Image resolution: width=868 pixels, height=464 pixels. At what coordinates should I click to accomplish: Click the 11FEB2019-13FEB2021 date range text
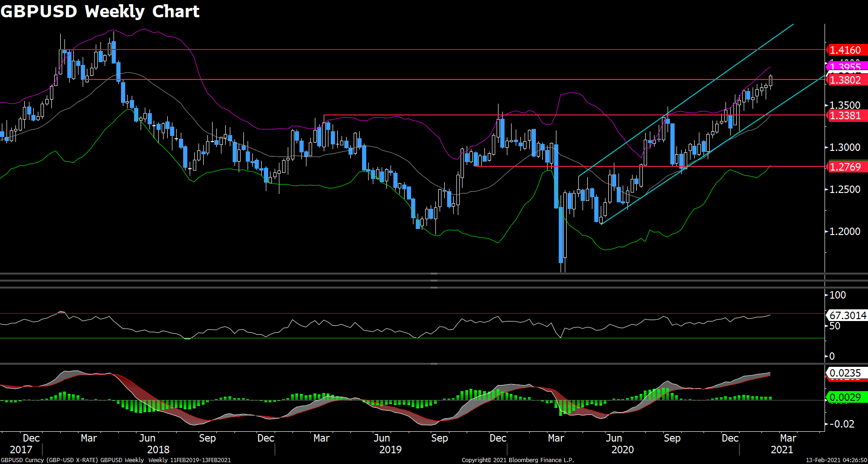(200, 460)
